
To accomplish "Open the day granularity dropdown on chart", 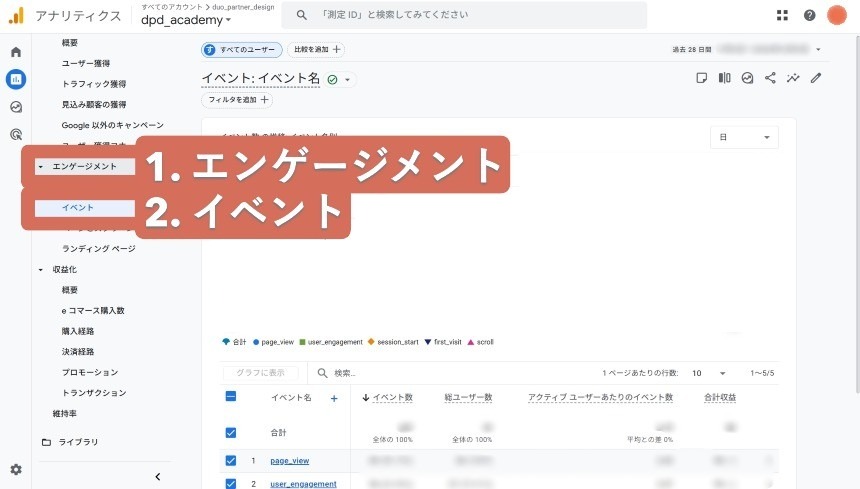I will click(743, 138).
